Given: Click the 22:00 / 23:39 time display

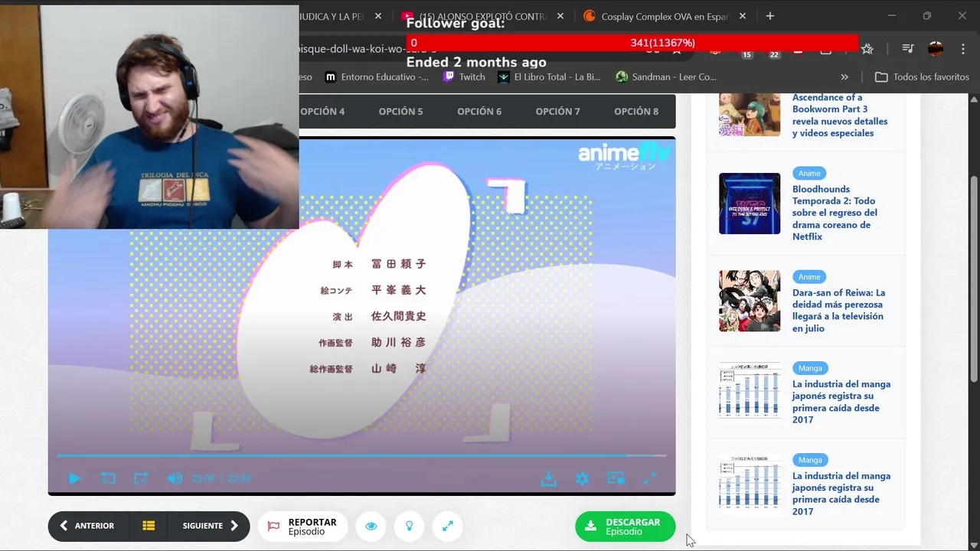Looking at the screenshot, I should tap(221, 478).
